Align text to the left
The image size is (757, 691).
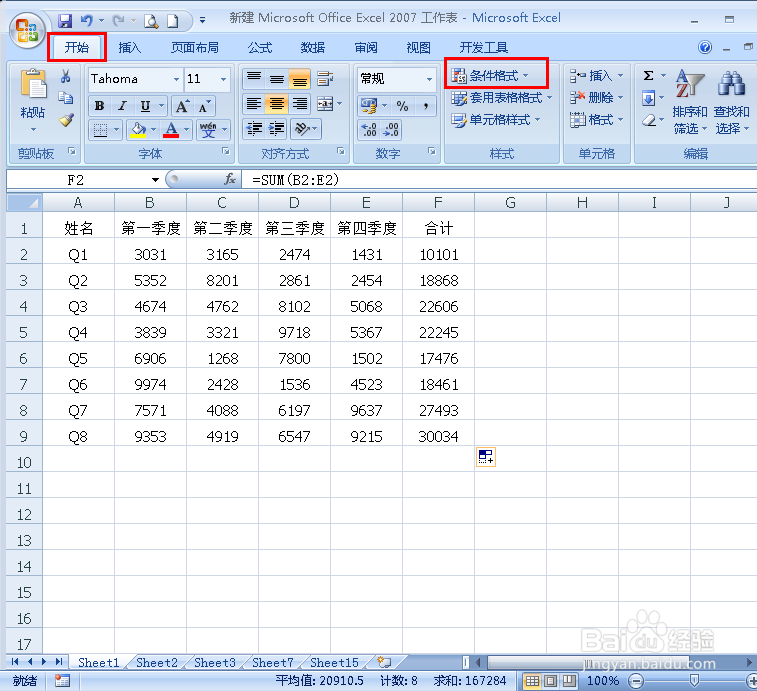(x=254, y=103)
